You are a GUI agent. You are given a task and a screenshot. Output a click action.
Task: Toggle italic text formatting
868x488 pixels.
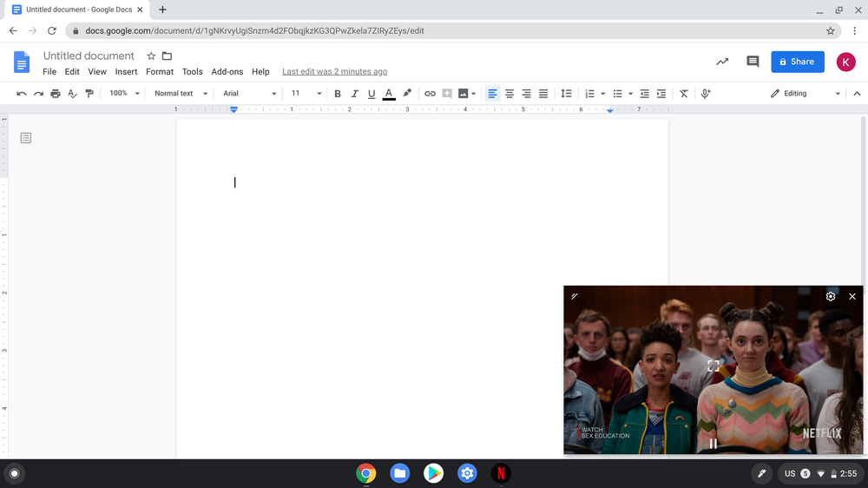(354, 94)
